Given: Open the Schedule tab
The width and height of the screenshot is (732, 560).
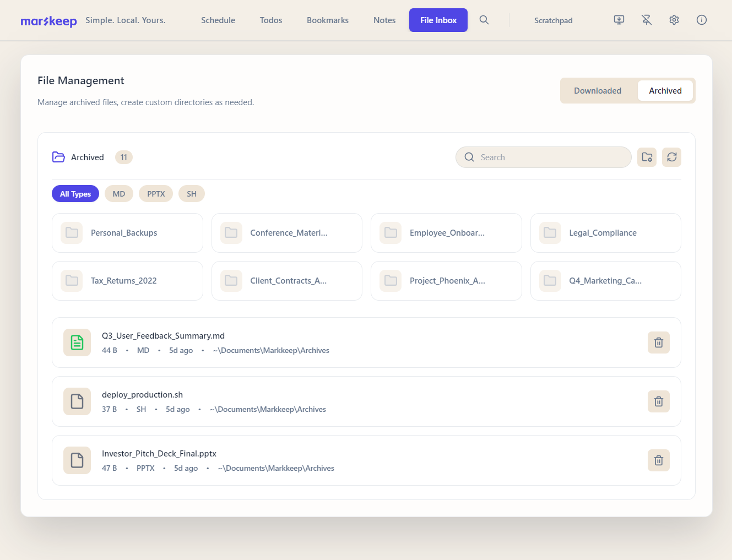Looking at the screenshot, I should (218, 20).
